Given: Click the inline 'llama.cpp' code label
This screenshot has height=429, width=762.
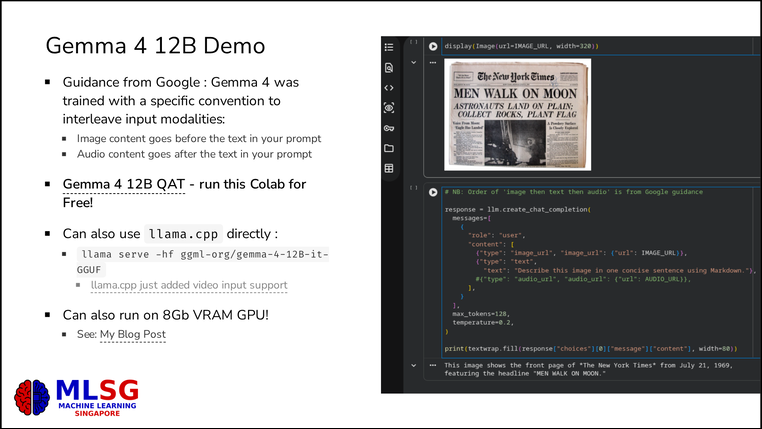Looking at the screenshot, I should point(183,234).
